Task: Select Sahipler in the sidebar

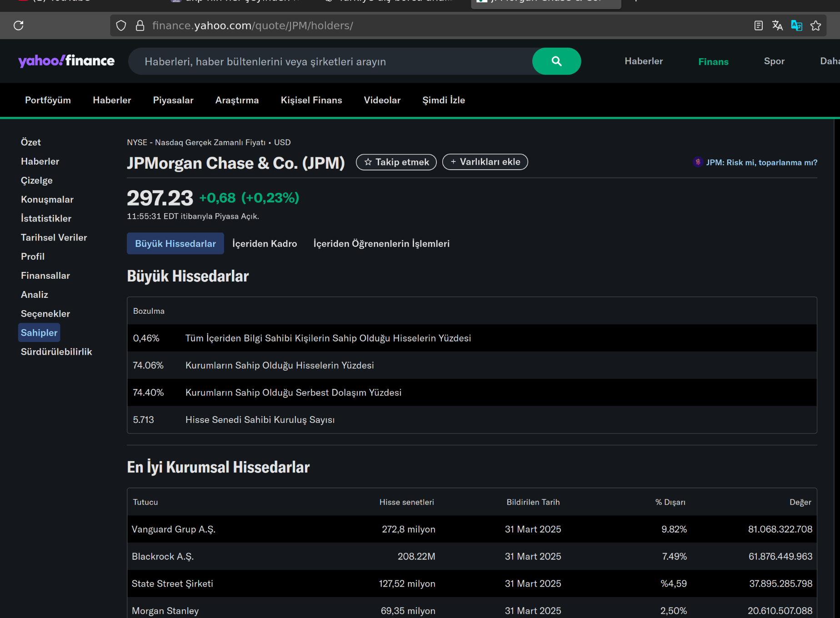Action: point(39,332)
